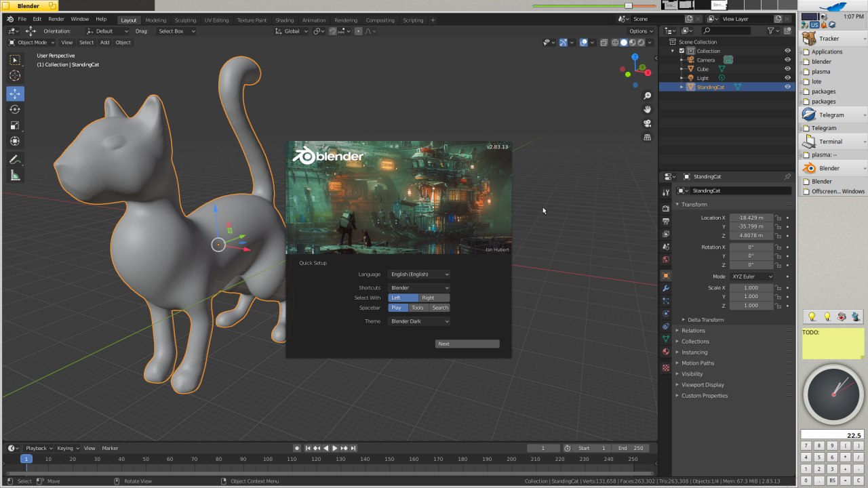Screen dimensions: 868x488
Task: Click the timeline Play button
Action: pos(334,448)
